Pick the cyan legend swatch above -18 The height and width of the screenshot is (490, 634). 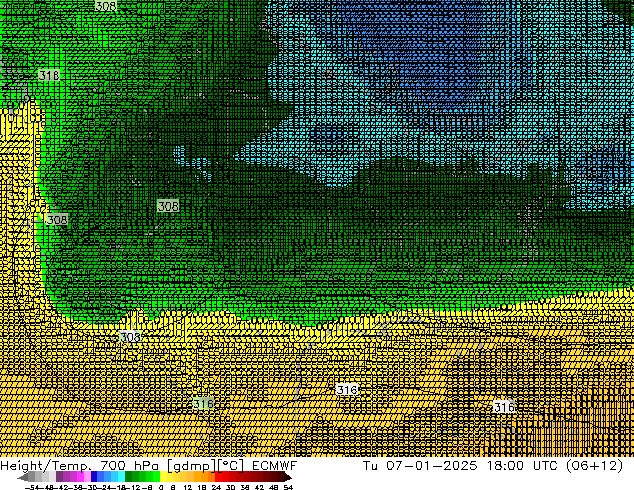coord(122,477)
